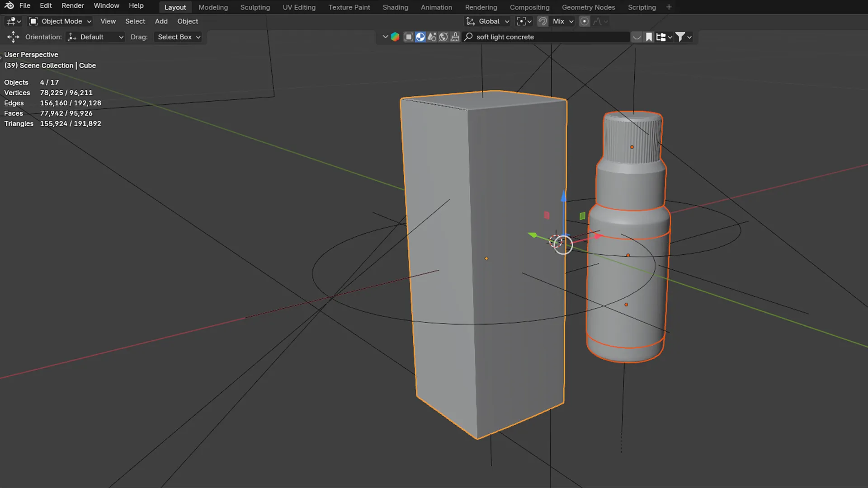Add a new workspace with the plus button
This screenshot has height=488, width=868.
(x=669, y=7)
